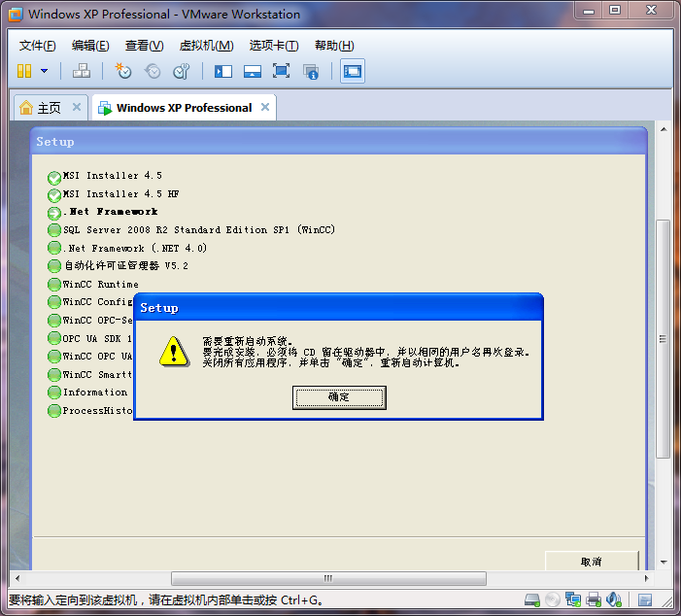Image resolution: width=681 pixels, height=616 pixels.
Task: Toggle the thumbnail bar view icon
Action: click(x=253, y=71)
